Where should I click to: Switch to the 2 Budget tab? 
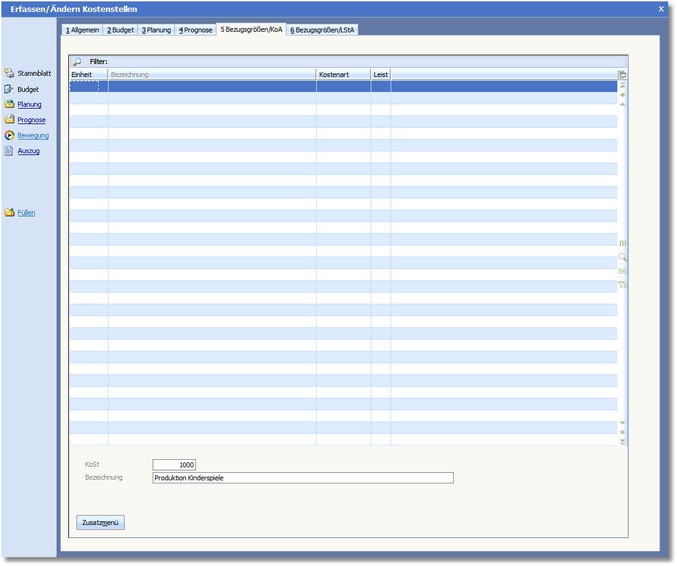(120, 30)
